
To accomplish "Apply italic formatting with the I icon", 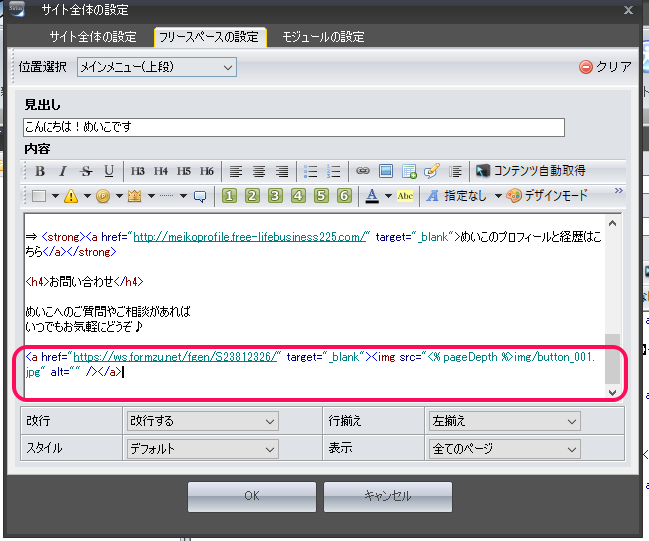I will coord(62,171).
